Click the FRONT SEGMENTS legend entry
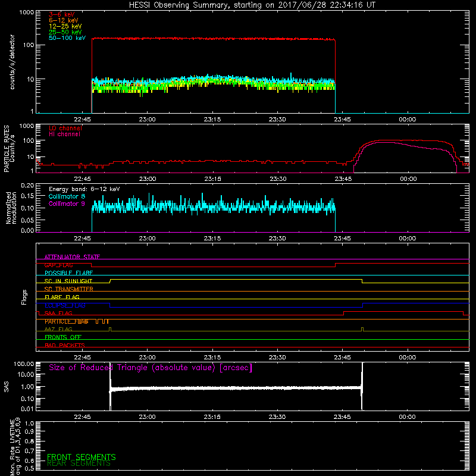 (x=82, y=457)
